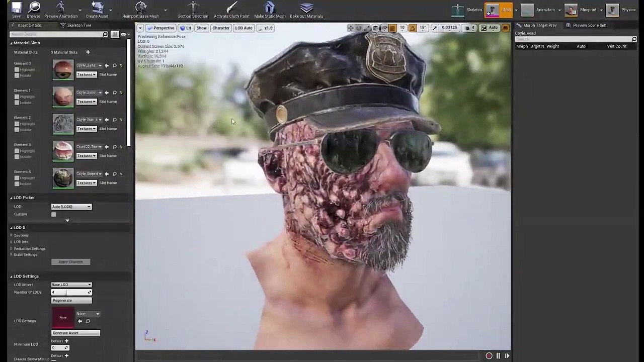Enable Highlight for Element 0
The width and height of the screenshot is (644, 362).
point(17,70)
